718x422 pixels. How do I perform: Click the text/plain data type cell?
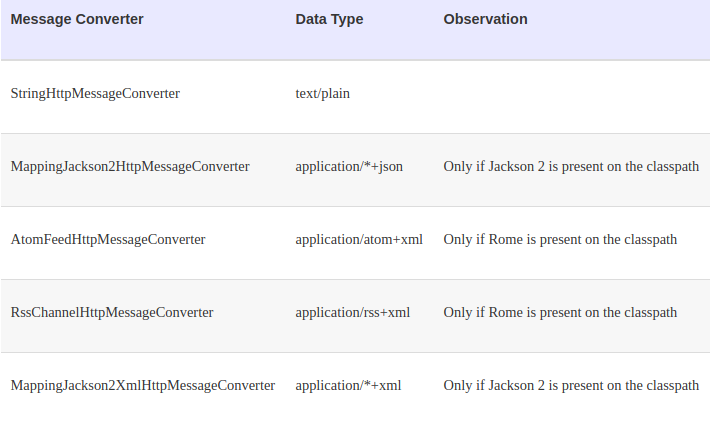323,94
